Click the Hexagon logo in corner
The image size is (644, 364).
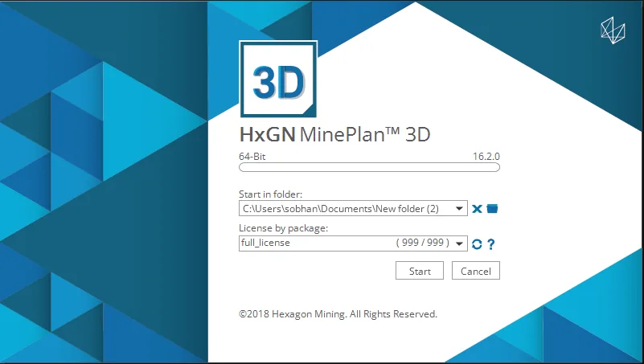click(613, 31)
